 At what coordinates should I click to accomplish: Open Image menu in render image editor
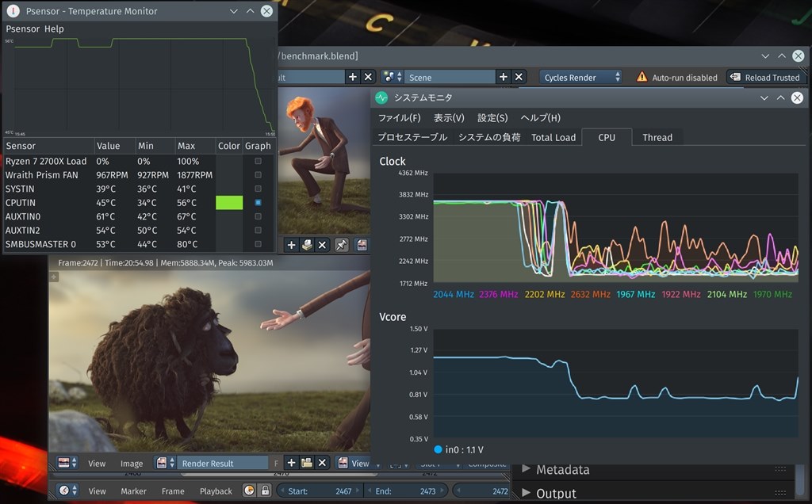[132, 463]
